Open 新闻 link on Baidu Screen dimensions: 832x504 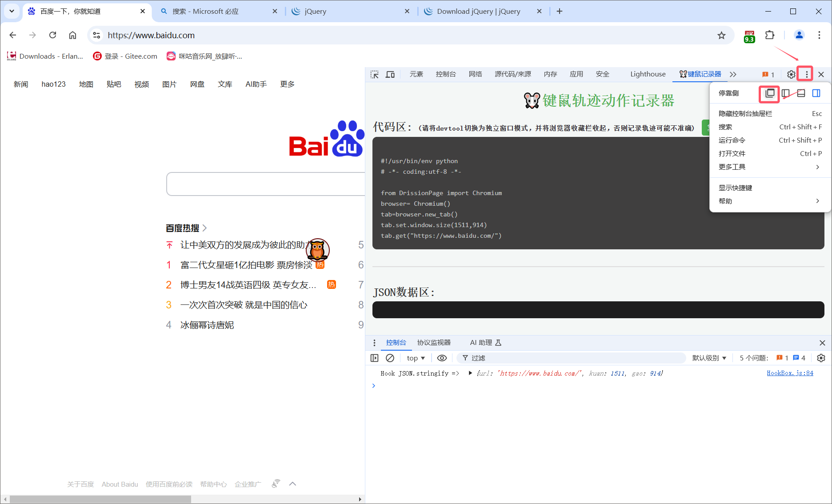21,84
